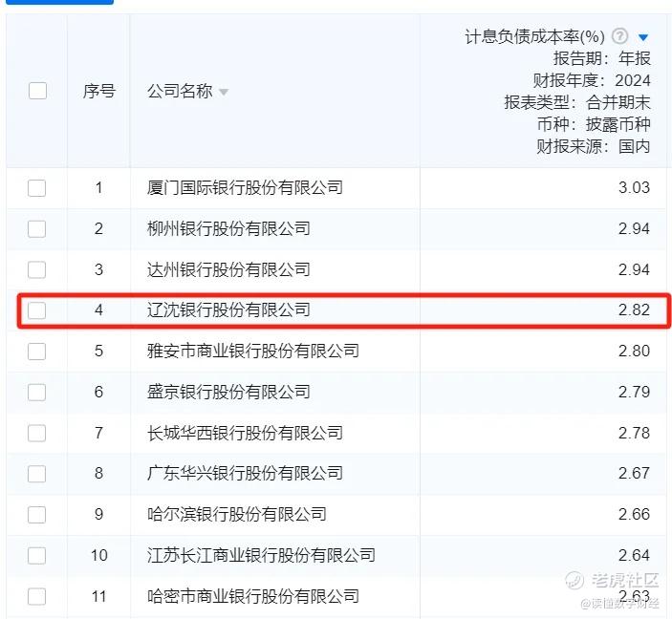Open 哈尔滨银行股份有限公司 entry
The height and width of the screenshot is (619, 672).
236,514
